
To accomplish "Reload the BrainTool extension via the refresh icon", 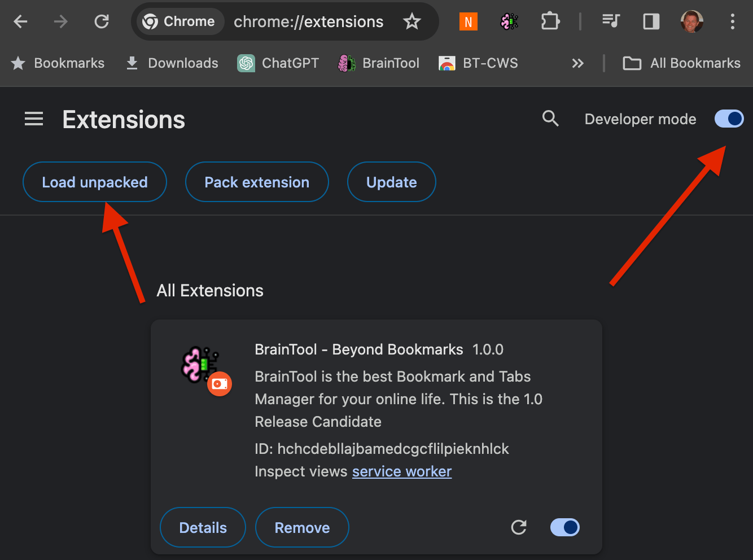I will [519, 527].
